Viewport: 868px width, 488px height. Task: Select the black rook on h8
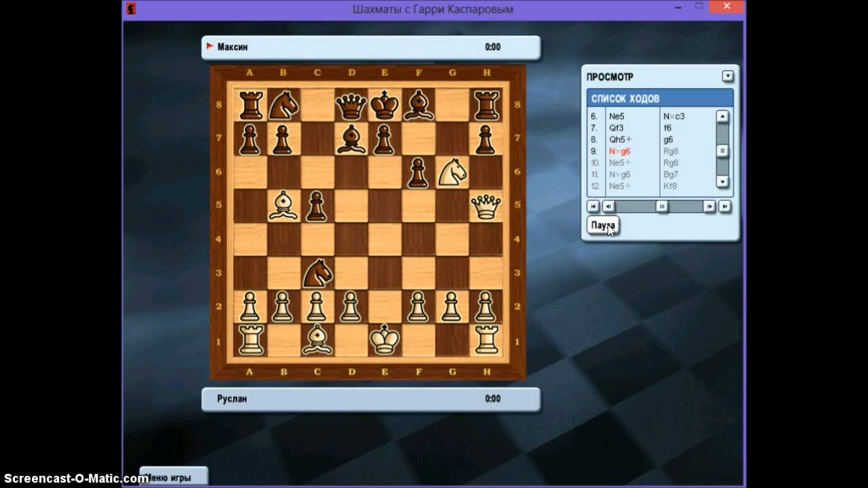pos(486,105)
